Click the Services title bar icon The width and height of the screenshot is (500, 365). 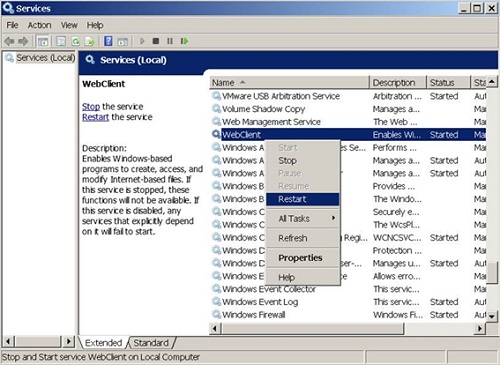click(8, 8)
